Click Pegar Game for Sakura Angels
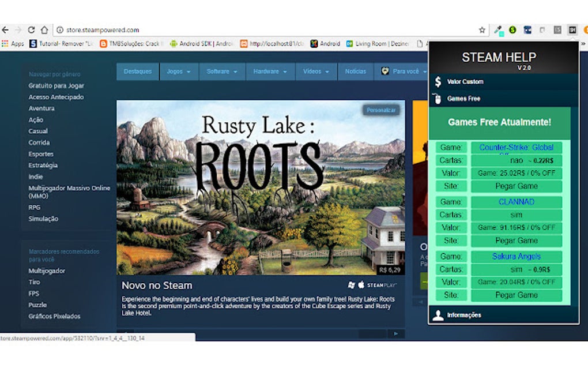Image resolution: width=588 pixels, height=368 pixels. [517, 295]
